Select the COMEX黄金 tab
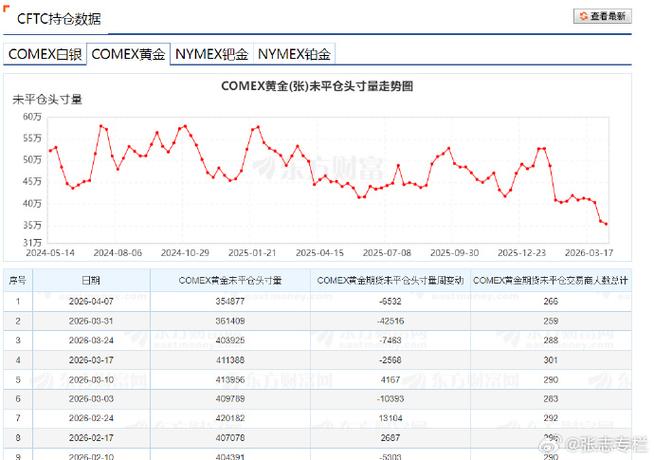The height and width of the screenshot is (460, 654). tap(128, 54)
